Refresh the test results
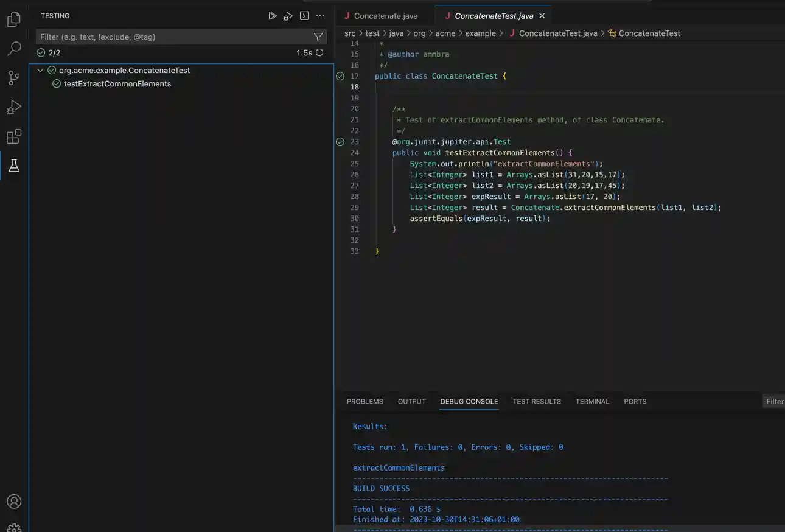 [319, 52]
